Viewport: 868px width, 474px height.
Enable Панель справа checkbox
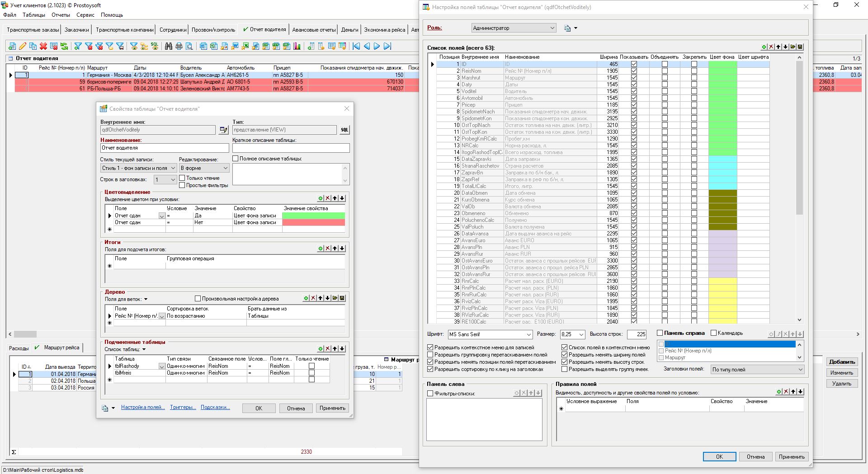(660, 333)
